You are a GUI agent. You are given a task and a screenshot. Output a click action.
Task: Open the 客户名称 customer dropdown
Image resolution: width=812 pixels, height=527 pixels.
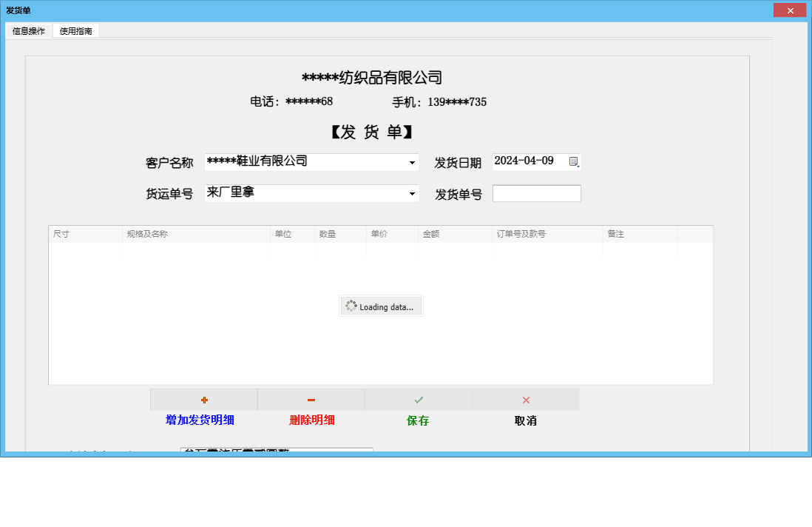tap(413, 161)
